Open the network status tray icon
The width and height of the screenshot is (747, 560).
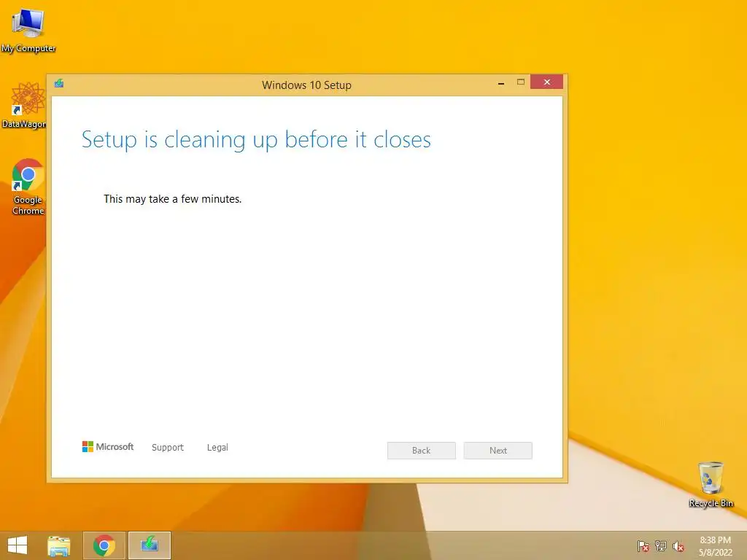point(661,546)
